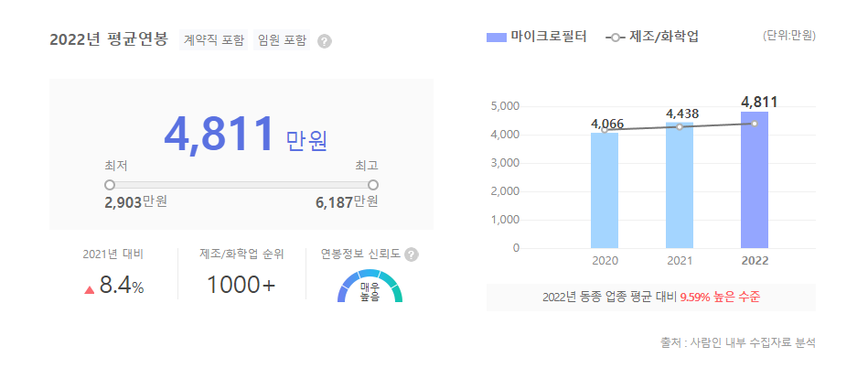Viewport: 868px width, 390px height.
Task: Click the 매우 높음 reliability gauge
Action: pyautogui.click(x=370, y=287)
